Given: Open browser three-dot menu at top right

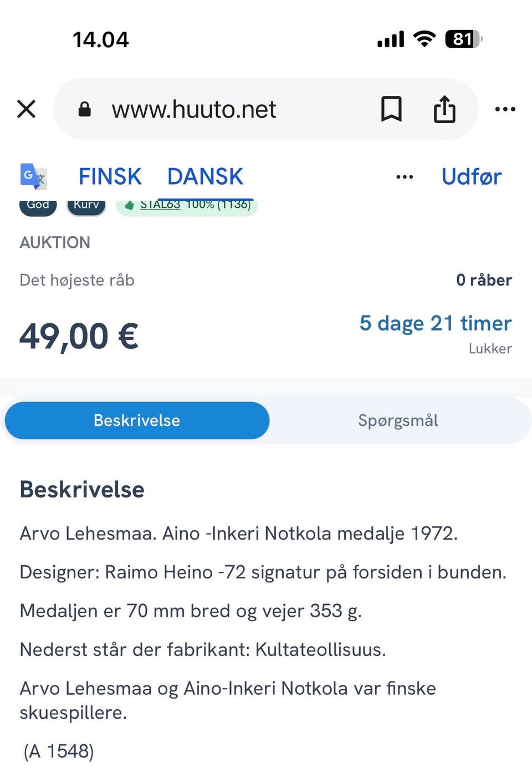Looking at the screenshot, I should coord(505,109).
